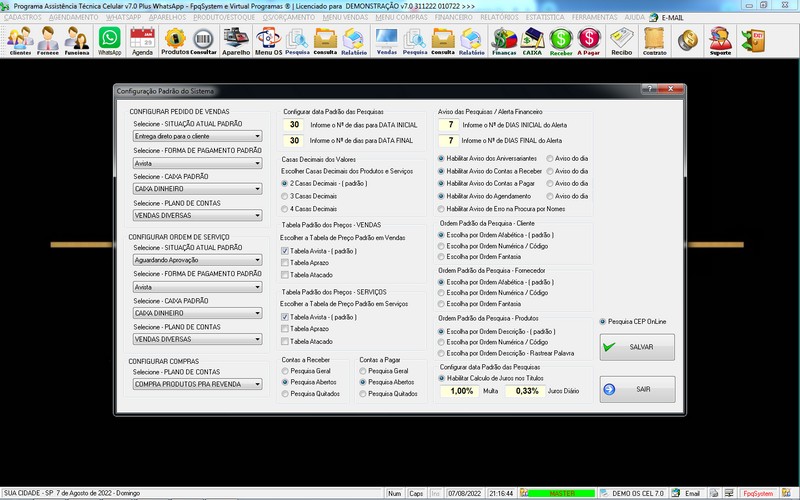The width and height of the screenshot is (800, 500).
Task: Click the Pesquisa icon beside Menu OS
Action: coord(297,41)
